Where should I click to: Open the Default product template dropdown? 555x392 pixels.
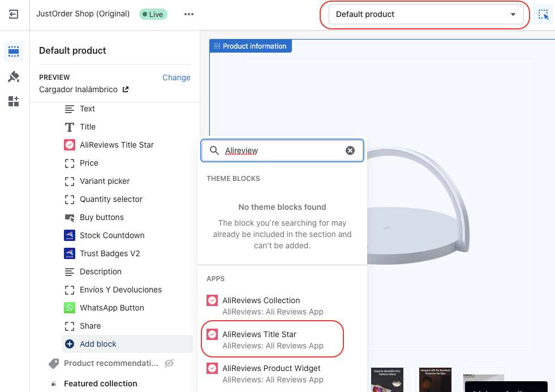point(425,15)
